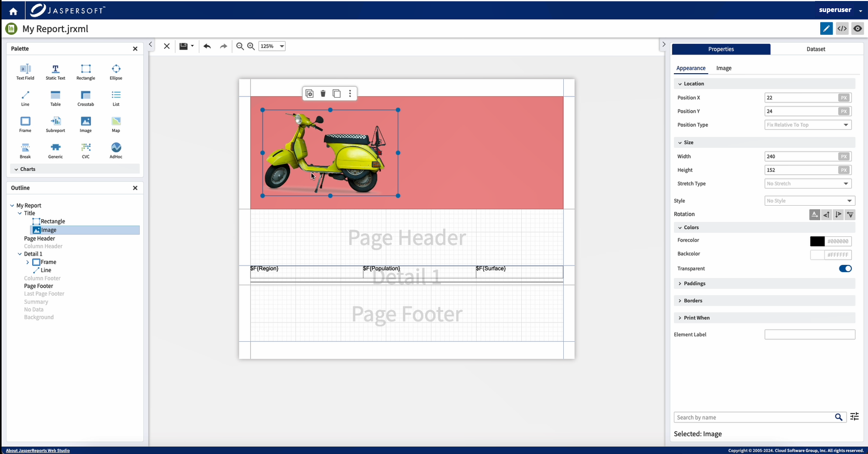
Task: Expand the Frame node in outline
Action: pyautogui.click(x=28, y=262)
